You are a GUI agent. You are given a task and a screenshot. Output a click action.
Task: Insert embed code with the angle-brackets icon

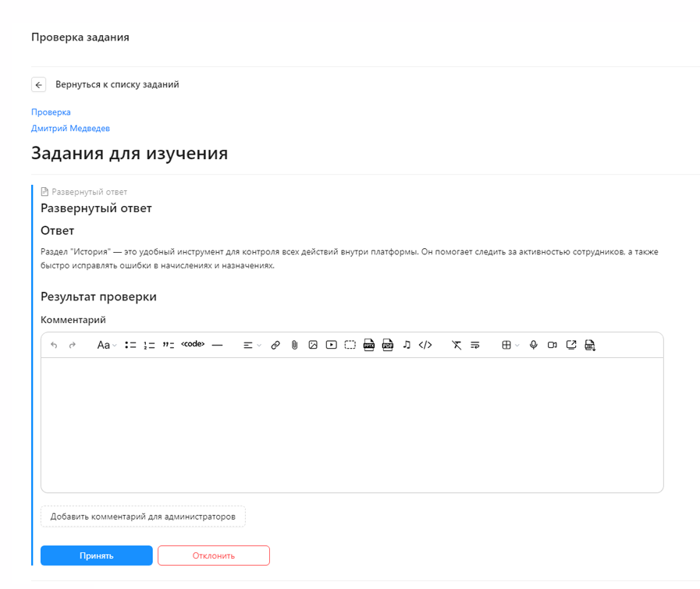click(x=425, y=345)
